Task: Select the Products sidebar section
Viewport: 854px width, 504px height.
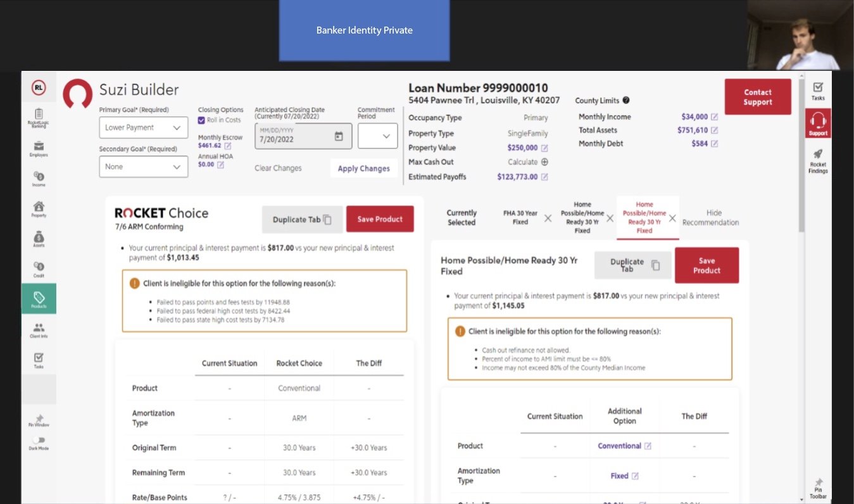Action: (x=39, y=299)
